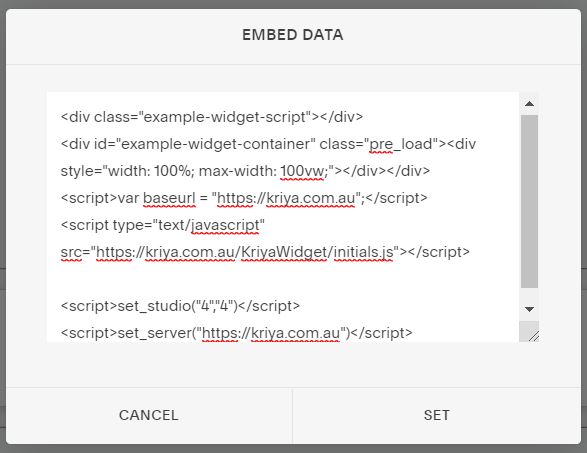This screenshot has height=453, width=587.
Task: Cancel the Embed Data dialog
Action: [x=149, y=415]
